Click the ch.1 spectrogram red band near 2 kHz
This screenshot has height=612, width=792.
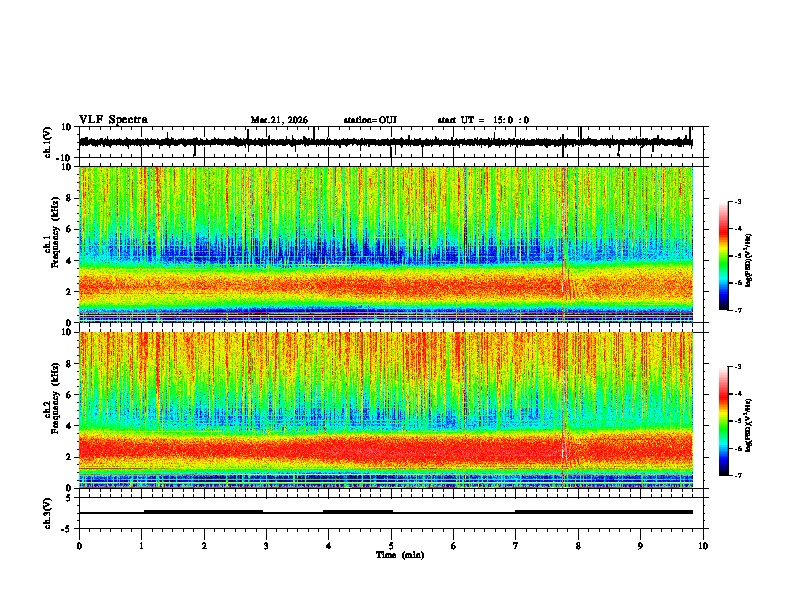pyautogui.click(x=386, y=285)
